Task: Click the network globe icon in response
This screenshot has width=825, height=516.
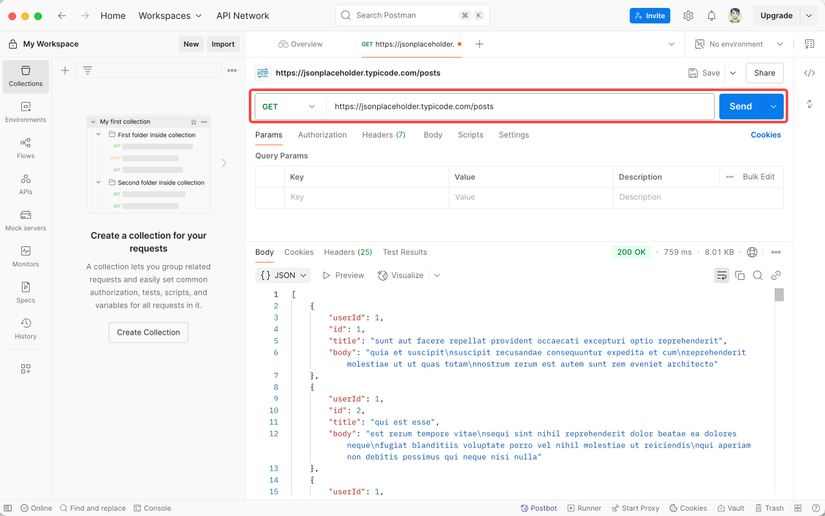Action: coord(752,252)
